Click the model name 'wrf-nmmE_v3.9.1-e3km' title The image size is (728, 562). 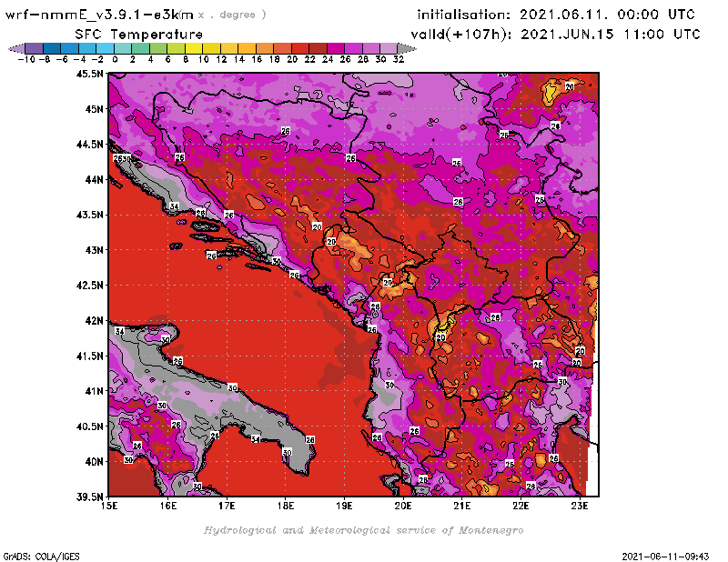[x=99, y=15]
